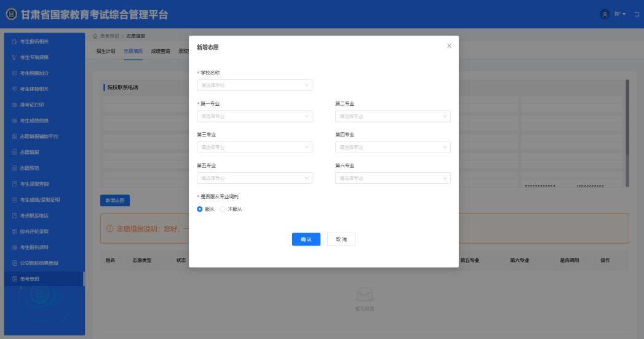Click the home icon in breadcrumb
The image size is (644, 339).
tap(95, 36)
